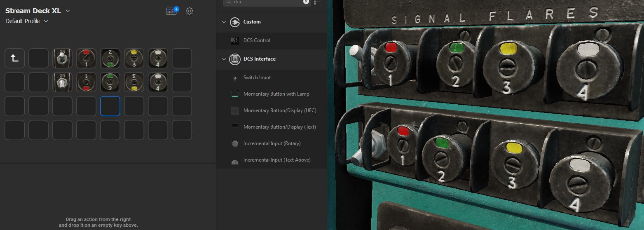
Task: Select the red flare 1 key in top row
Action: [x=86, y=59]
